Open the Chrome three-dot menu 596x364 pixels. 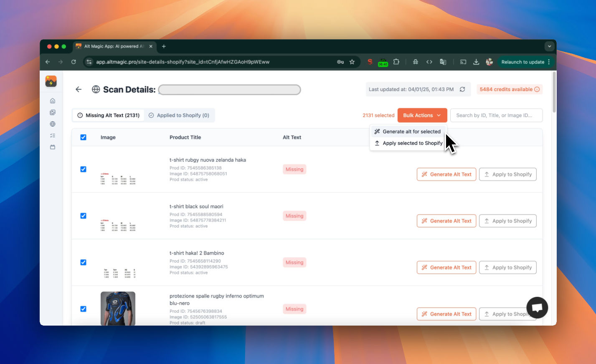pos(549,62)
